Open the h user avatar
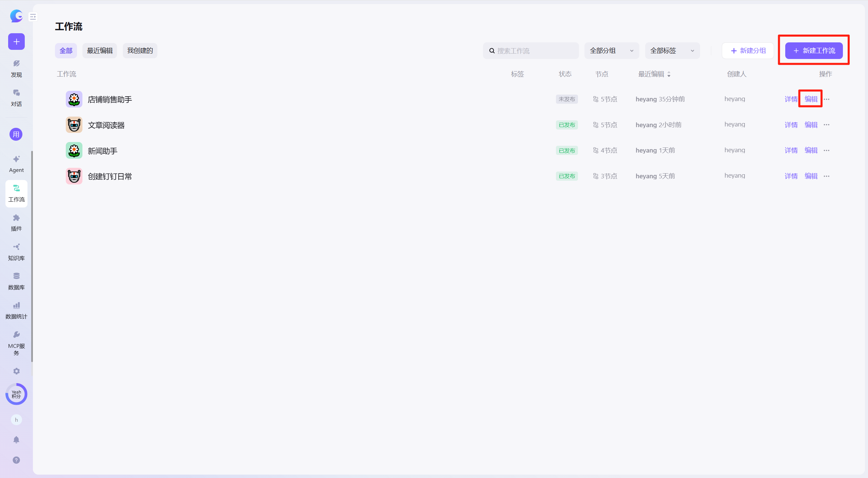This screenshot has width=868, height=478. (x=16, y=420)
